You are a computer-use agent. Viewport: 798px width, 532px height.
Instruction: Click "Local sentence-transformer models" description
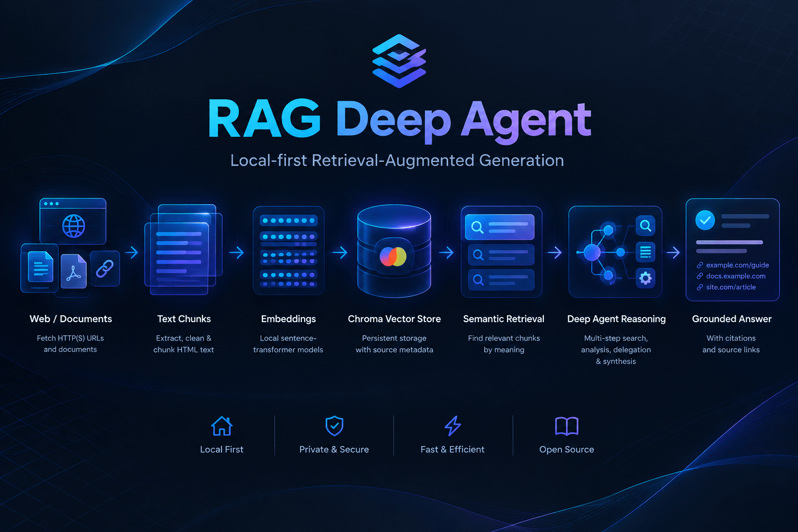point(288,344)
